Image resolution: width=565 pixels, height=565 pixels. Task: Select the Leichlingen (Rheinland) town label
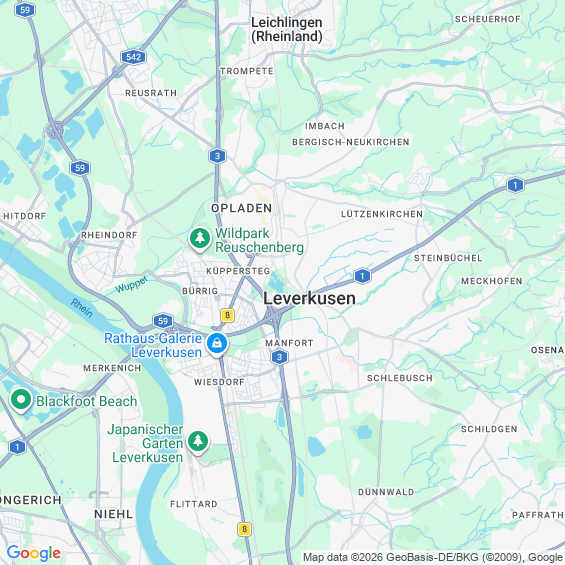[x=286, y=29]
